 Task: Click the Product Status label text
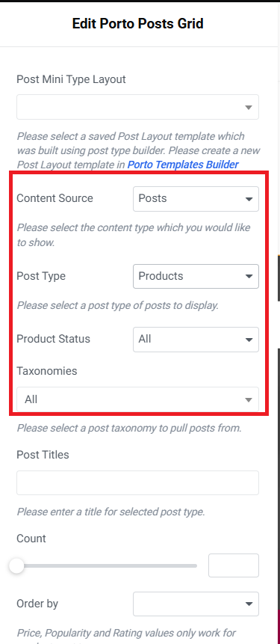[53, 339]
